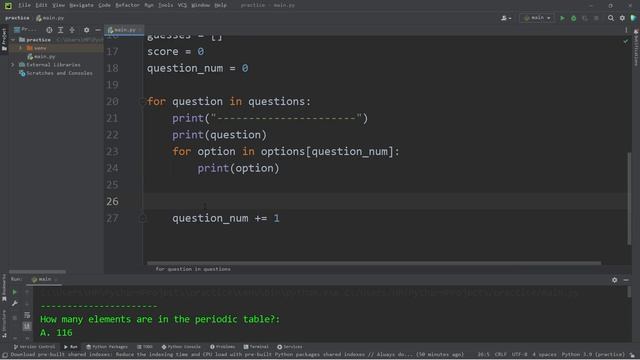Image resolution: width=640 pixels, height=360 pixels.
Task: Open the Edit menu
Action: point(41,5)
